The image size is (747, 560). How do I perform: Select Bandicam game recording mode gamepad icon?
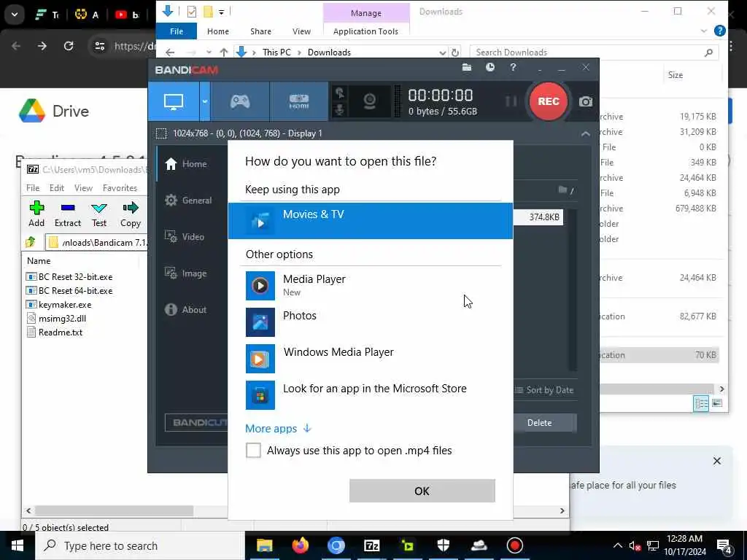pyautogui.click(x=240, y=101)
